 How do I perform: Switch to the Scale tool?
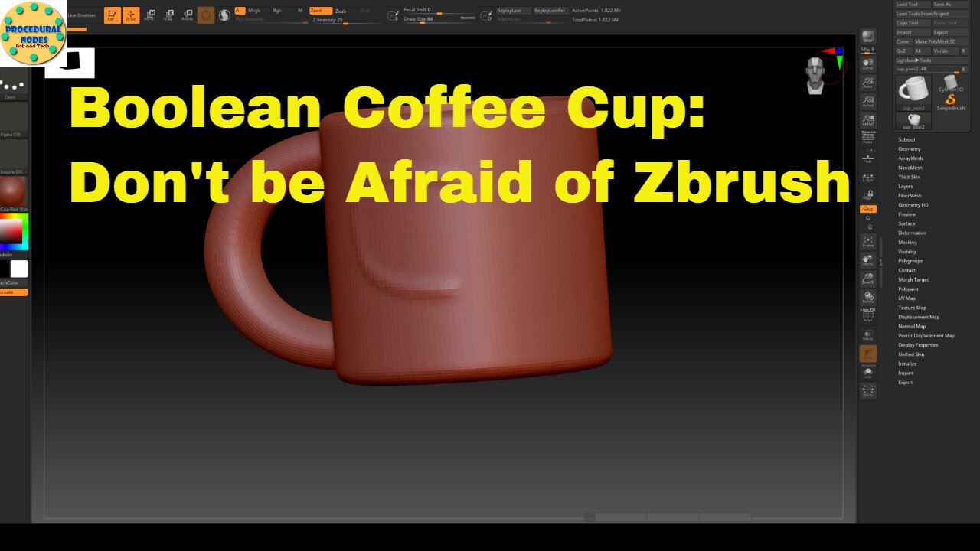[168, 15]
